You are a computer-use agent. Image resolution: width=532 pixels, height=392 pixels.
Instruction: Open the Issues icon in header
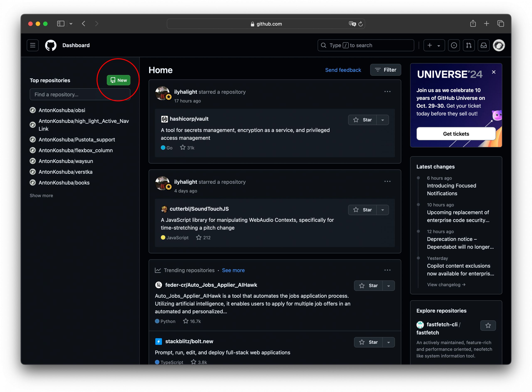pos(454,45)
